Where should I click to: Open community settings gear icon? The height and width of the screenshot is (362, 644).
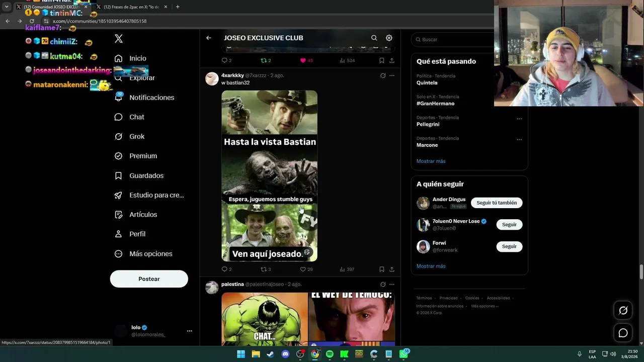389,38
